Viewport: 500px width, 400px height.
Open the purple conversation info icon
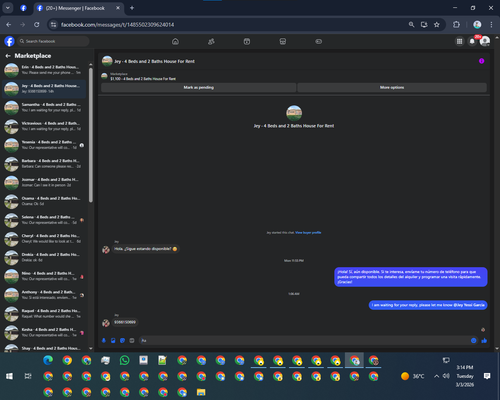pyautogui.click(x=481, y=61)
